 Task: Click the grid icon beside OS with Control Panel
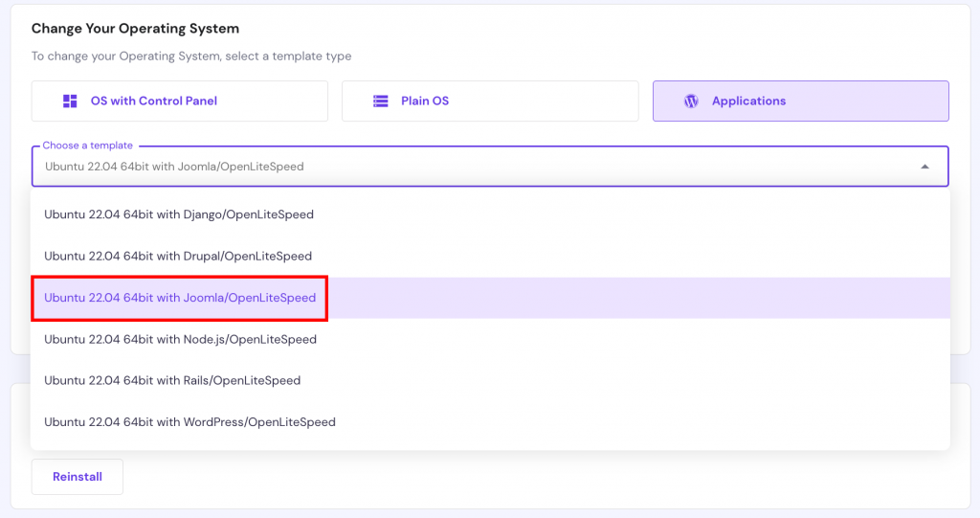(70, 101)
